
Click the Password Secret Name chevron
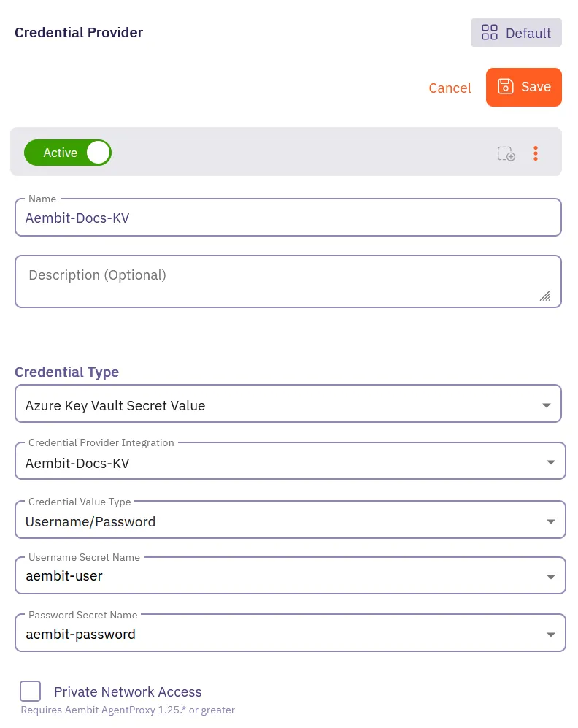[551, 634]
